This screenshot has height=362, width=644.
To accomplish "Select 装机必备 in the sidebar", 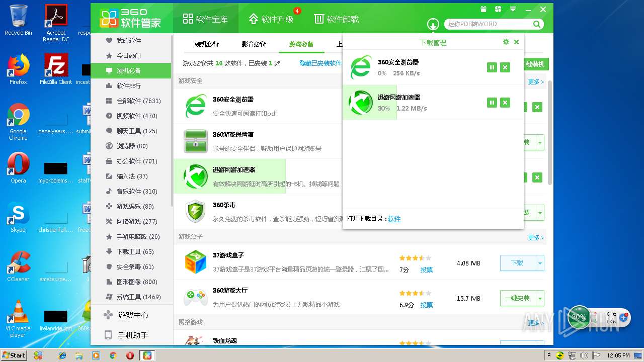I will click(x=131, y=70).
